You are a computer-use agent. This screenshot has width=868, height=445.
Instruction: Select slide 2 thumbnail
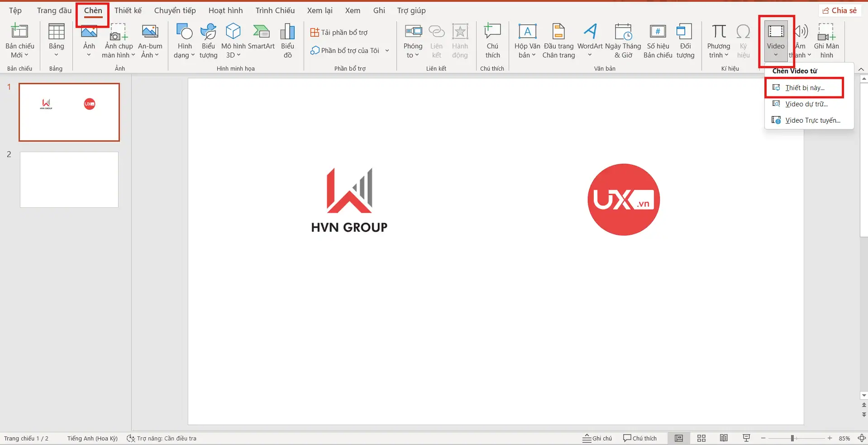(69, 179)
